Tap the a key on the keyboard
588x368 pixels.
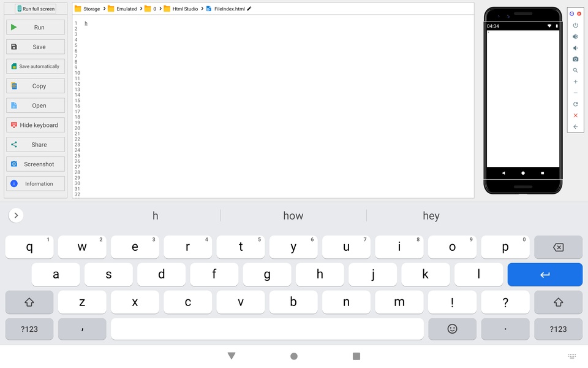pyautogui.click(x=56, y=275)
